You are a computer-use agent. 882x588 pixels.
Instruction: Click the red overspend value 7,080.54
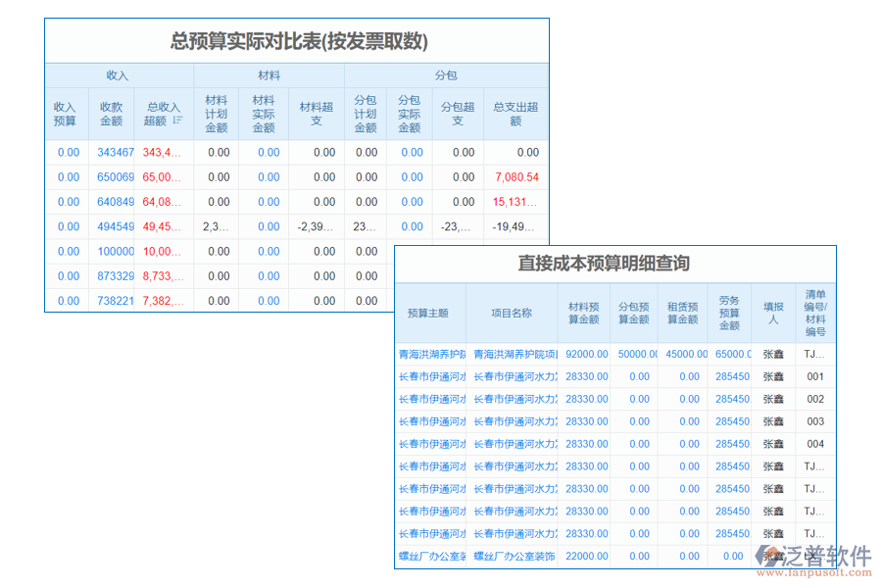tap(516, 177)
